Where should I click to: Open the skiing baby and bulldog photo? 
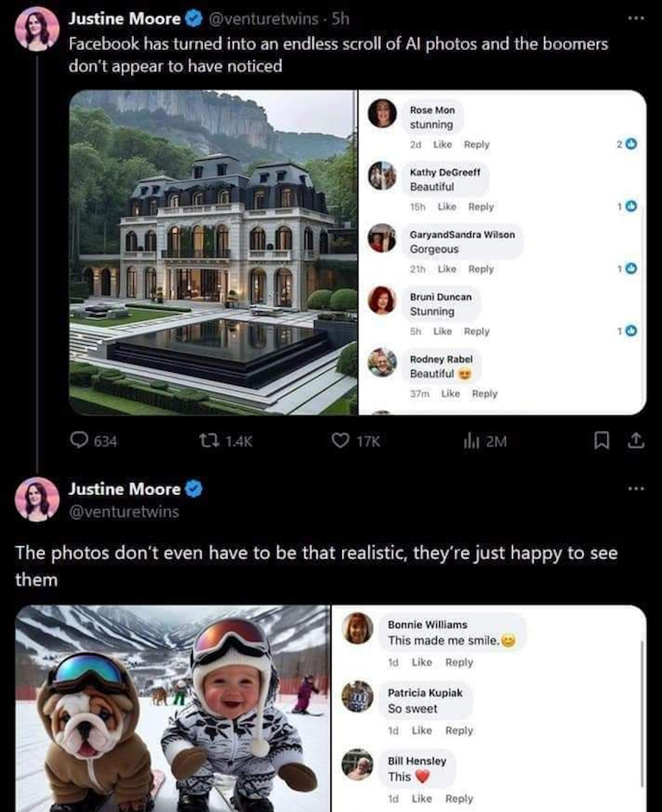tap(173, 708)
